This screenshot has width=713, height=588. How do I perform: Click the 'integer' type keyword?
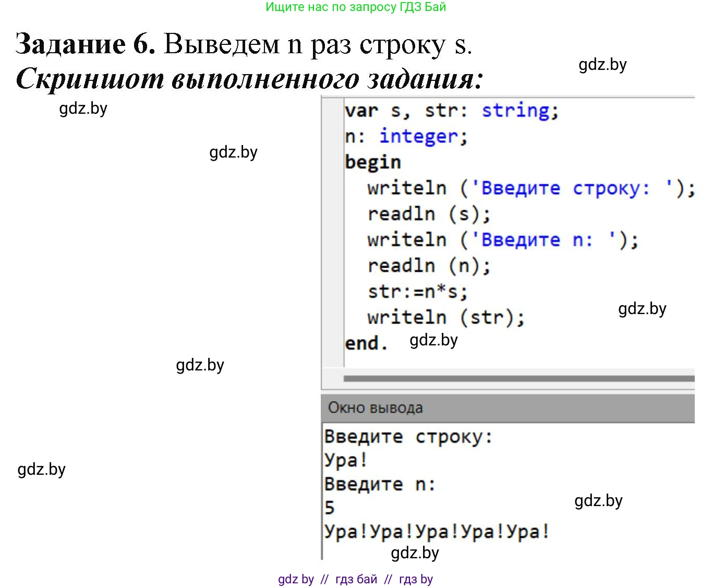(x=417, y=136)
